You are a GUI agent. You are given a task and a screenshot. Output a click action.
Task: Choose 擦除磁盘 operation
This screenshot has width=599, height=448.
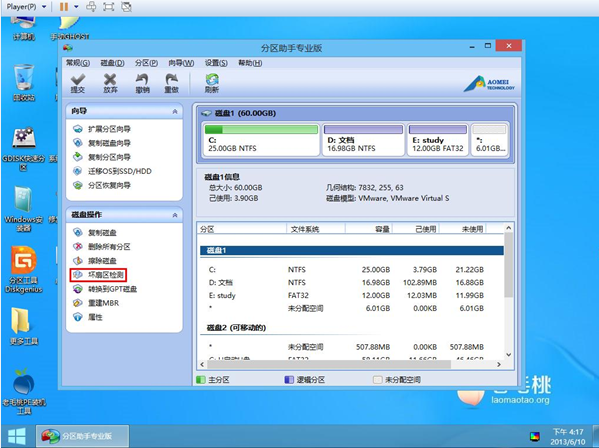click(x=95, y=261)
